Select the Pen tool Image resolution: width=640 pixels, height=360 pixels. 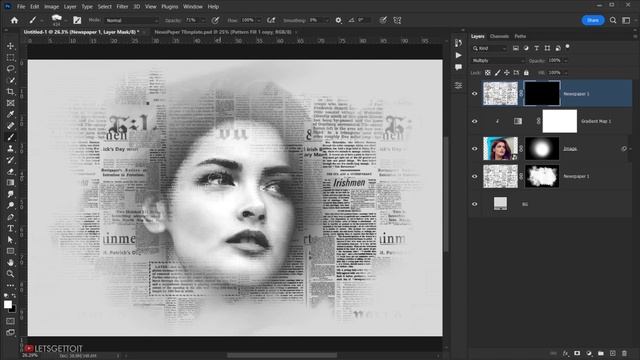click(11, 217)
